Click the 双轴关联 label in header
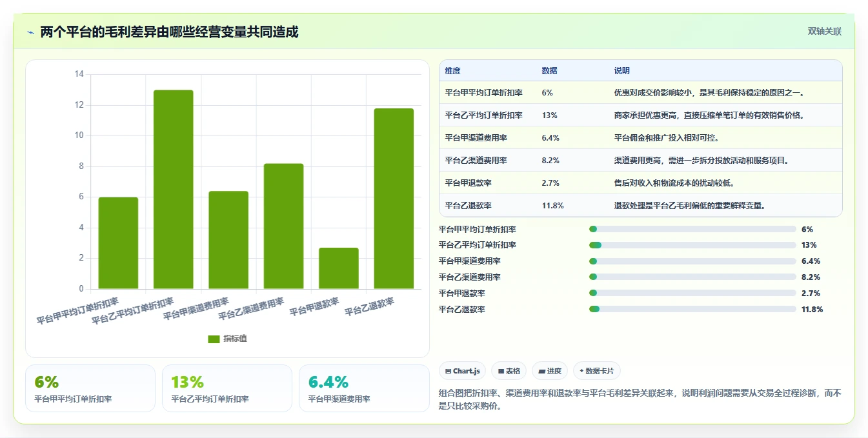The image size is (868, 438). point(825,32)
